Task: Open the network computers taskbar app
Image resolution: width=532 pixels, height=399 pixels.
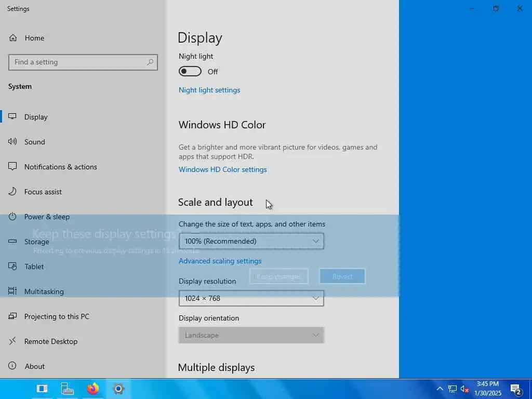Action: (x=67, y=389)
